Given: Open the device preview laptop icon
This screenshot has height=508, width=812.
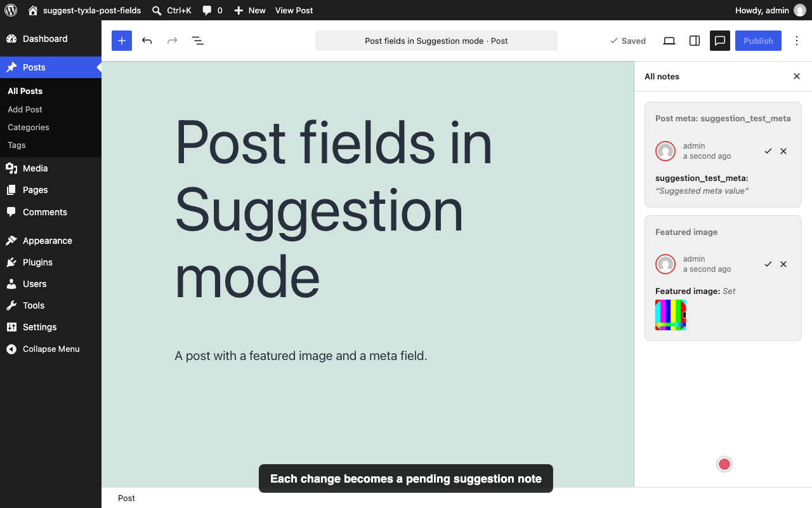Looking at the screenshot, I should click(x=669, y=41).
